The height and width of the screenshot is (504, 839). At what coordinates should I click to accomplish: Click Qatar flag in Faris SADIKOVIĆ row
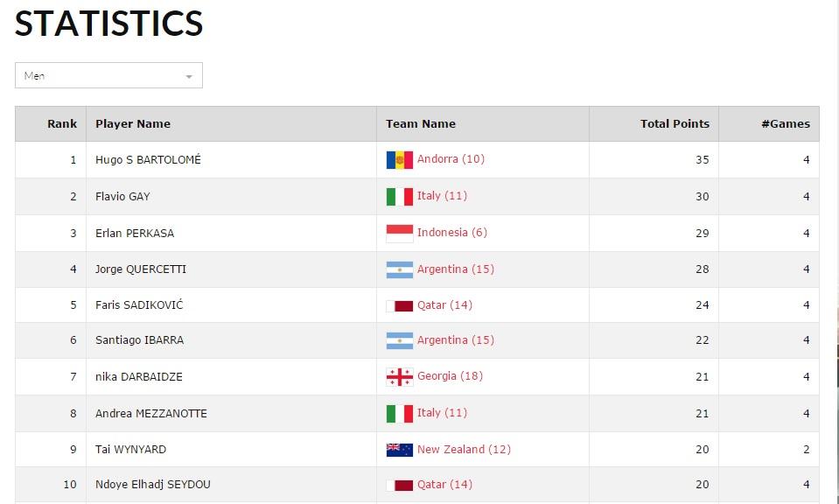click(x=399, y=306)
